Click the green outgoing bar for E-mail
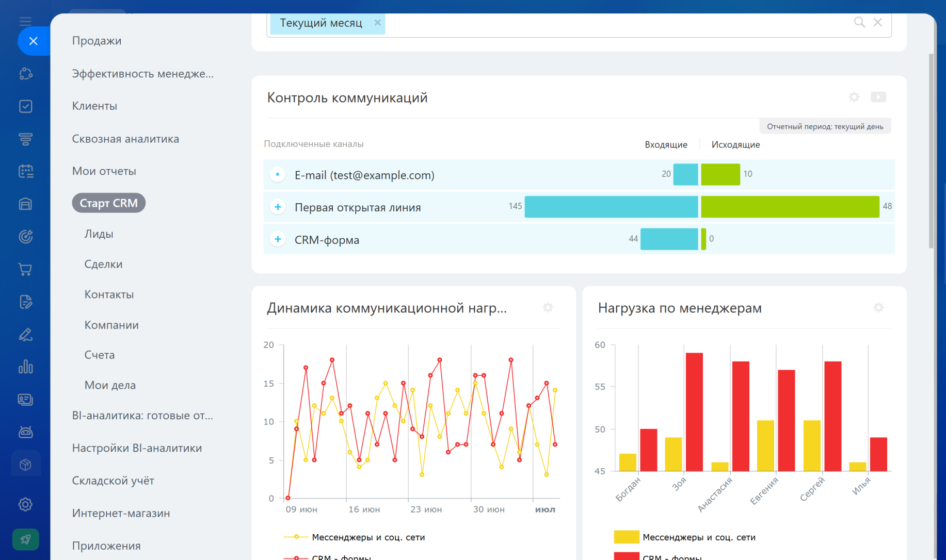946x560 pixels. point(720,174)
